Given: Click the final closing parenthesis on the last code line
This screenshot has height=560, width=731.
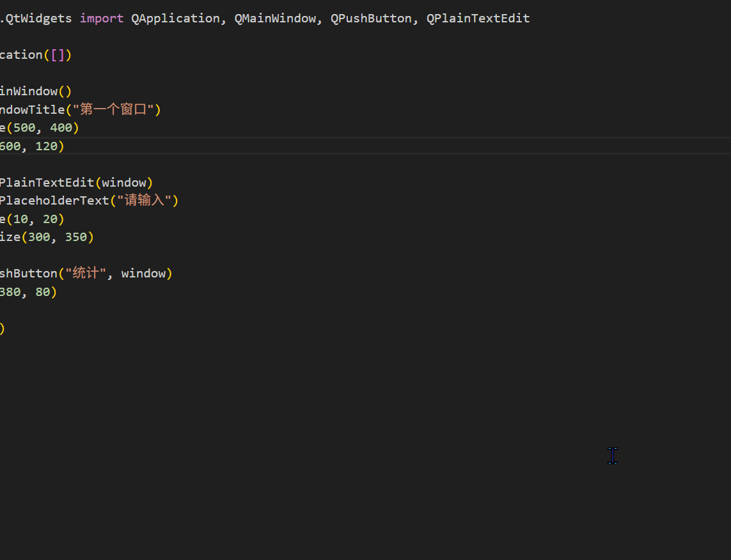Looking at the screenshot, I should coord(3,328).
